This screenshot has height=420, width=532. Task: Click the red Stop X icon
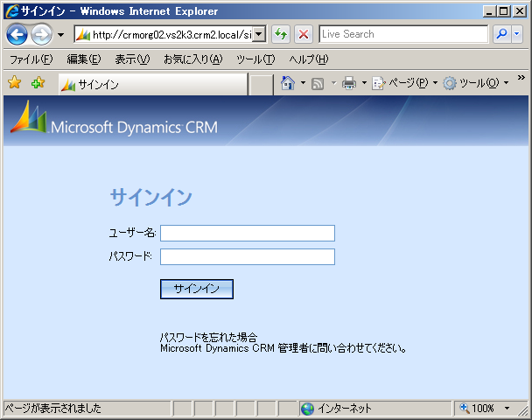(304, 34)
